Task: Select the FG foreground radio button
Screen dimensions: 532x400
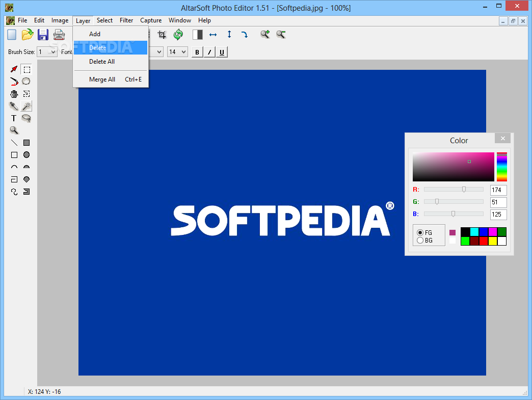Action: point(420,232)
